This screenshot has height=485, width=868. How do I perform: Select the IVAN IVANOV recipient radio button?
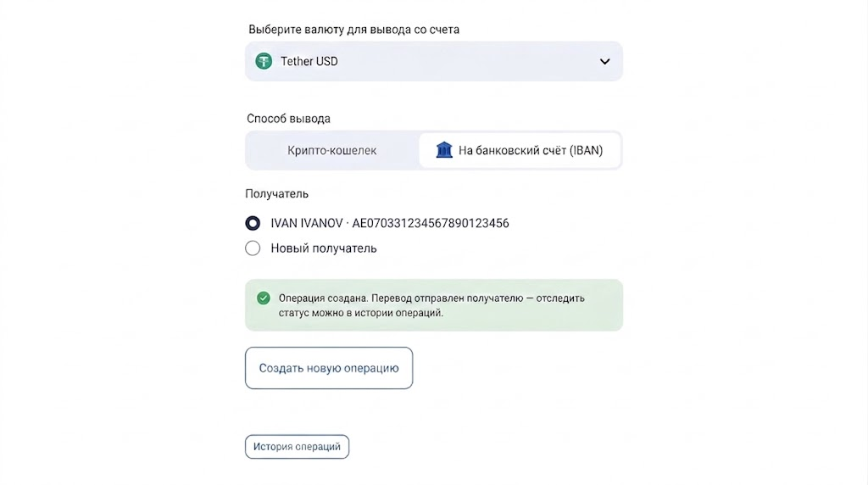[x=253, y=223]
